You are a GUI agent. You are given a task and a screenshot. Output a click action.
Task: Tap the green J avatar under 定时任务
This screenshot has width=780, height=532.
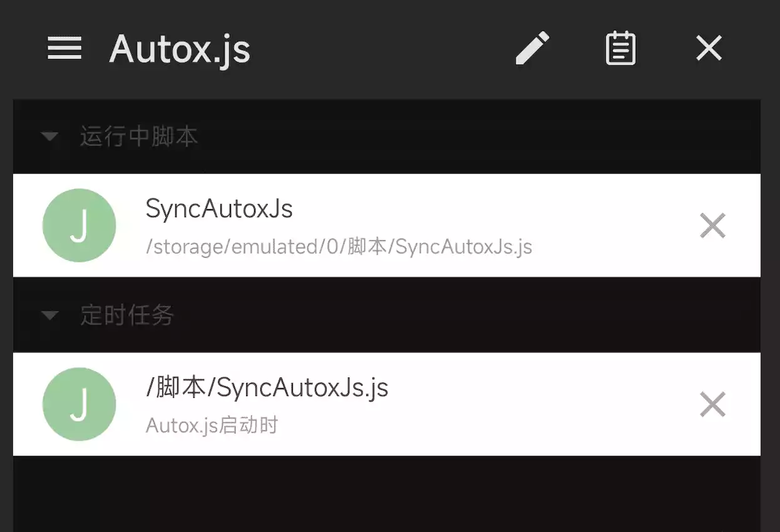click(x=79, y=404)
